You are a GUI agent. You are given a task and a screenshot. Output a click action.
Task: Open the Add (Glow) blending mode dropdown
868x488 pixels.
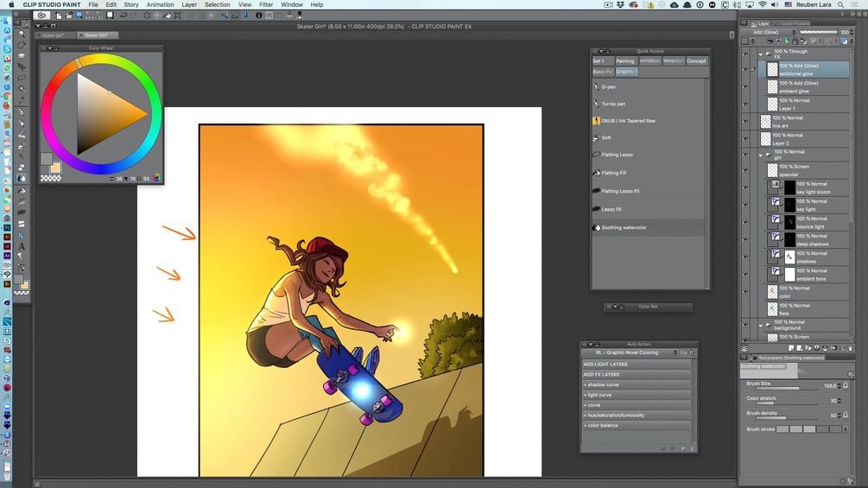pos(773,32)
